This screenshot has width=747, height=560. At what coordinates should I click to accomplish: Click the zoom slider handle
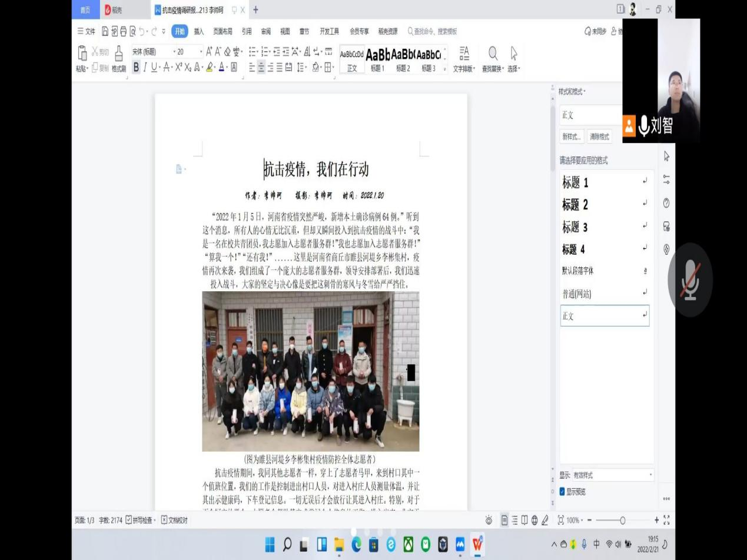point(622,520)
